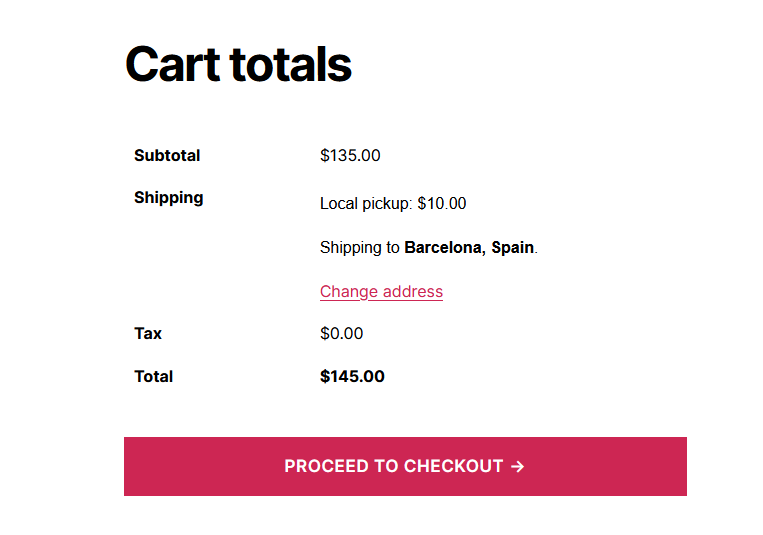The height and width of the screenshot is (535, 763).
Task: Click the word address in Change address
Action: pyautogui.click(x=413, y=292)
